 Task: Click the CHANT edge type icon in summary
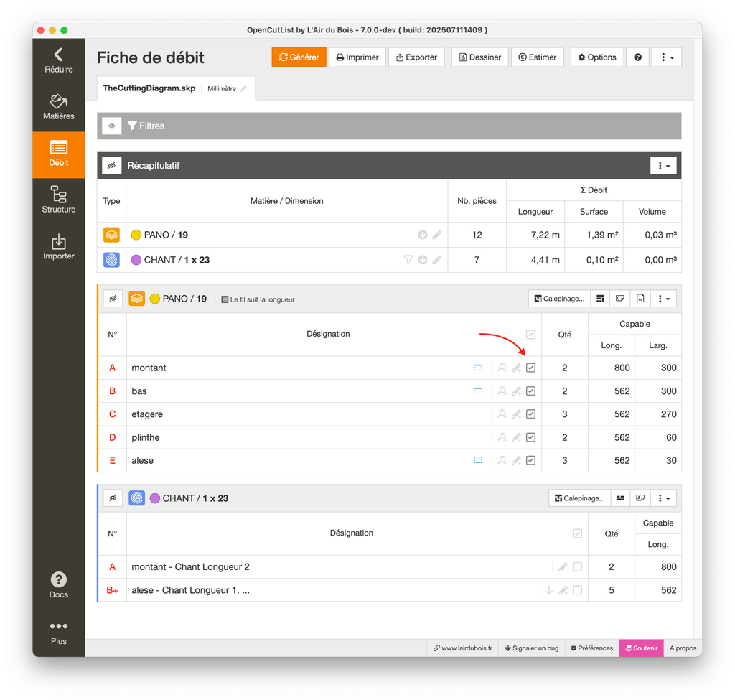(x=111, y=260)
